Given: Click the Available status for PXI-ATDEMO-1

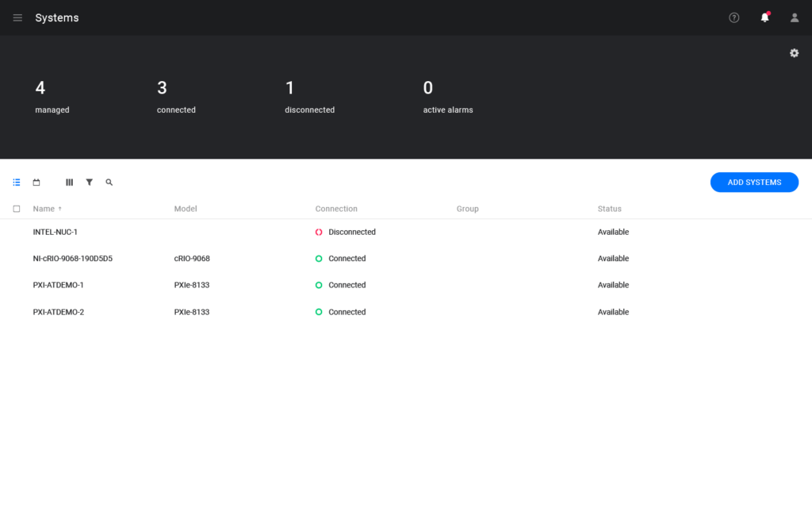Looking at the screenshot, I should pos(613,285).
